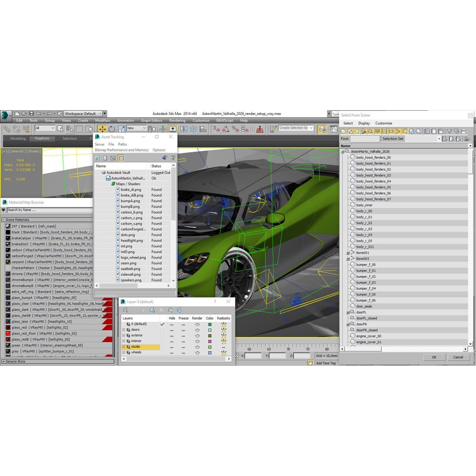The height and width of the screenshot is (476, 476).
Task: Click the color swatch of studio layer
Action: coord(210,347)
